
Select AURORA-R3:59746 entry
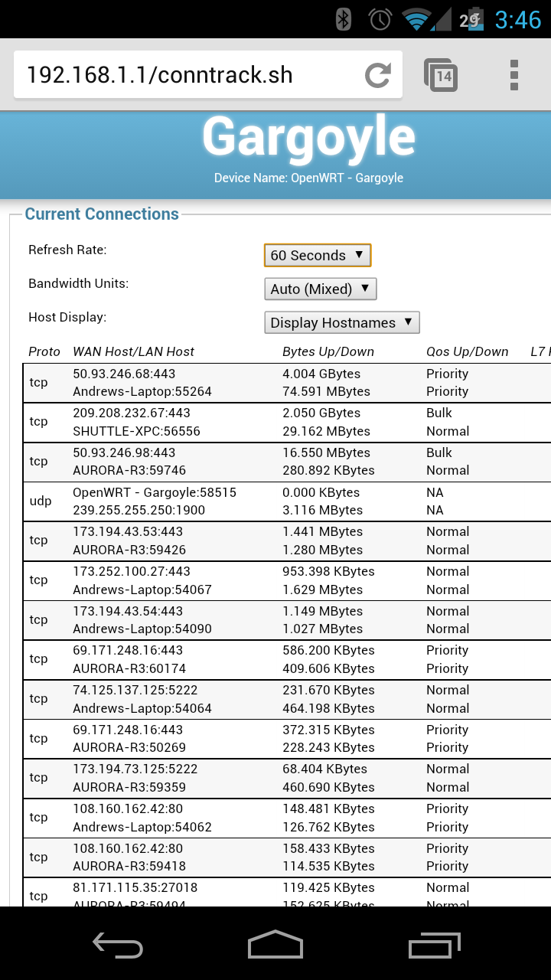pos(129,470)
